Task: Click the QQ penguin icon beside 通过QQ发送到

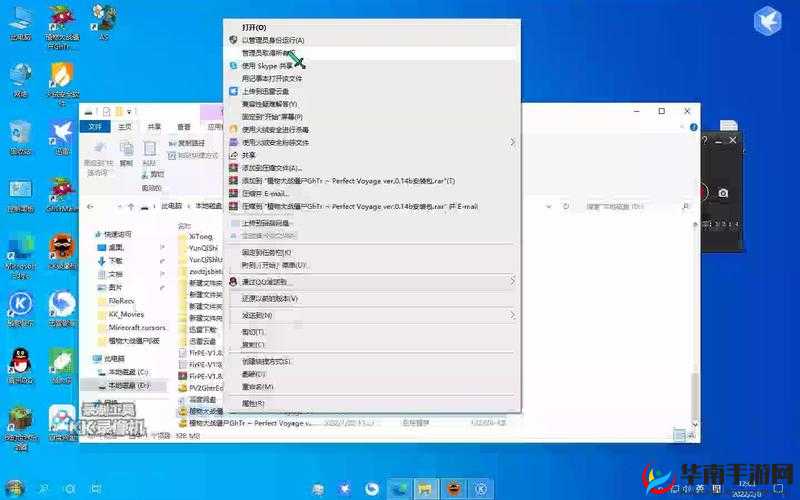Action: click(x=233, y=281)
